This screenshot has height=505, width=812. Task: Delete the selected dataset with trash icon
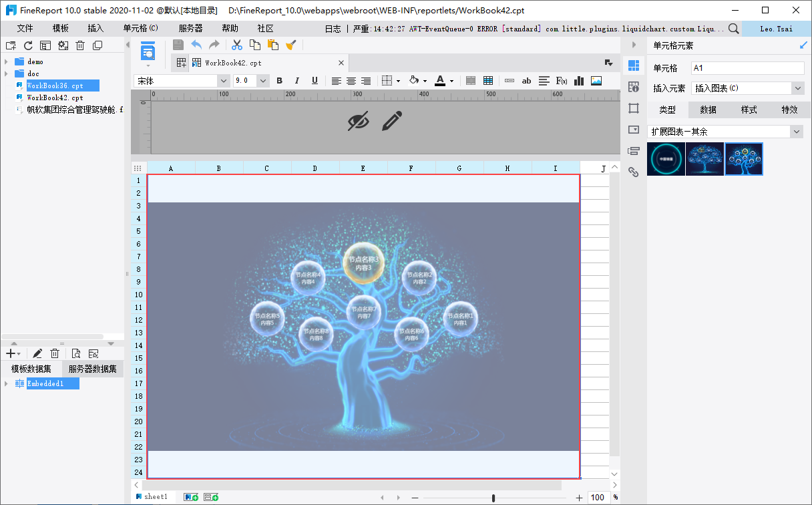(x=55, y=353)
